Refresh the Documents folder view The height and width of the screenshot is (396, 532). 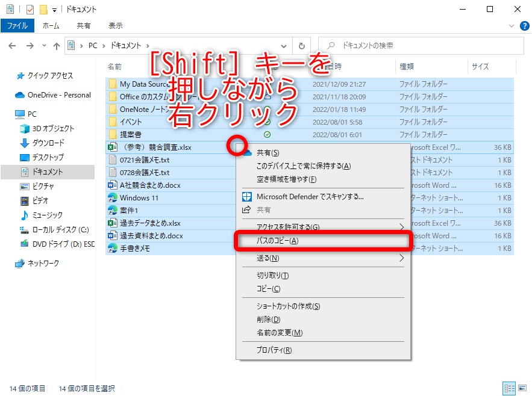pos(302,46)
